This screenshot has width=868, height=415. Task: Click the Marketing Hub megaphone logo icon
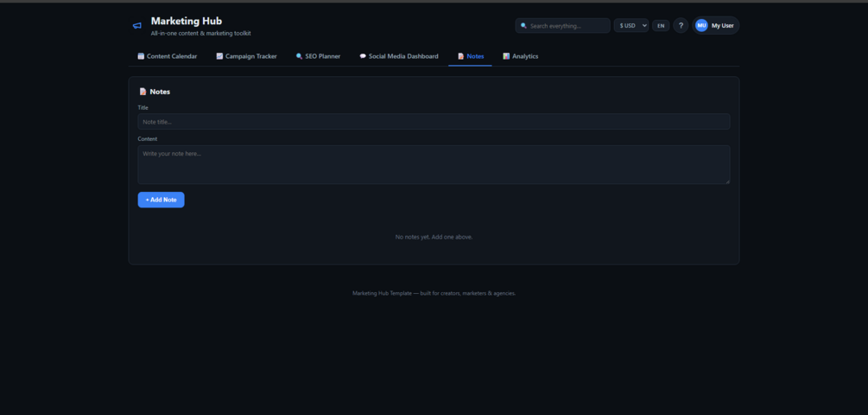pyautogui.click(x=136, y=25)
